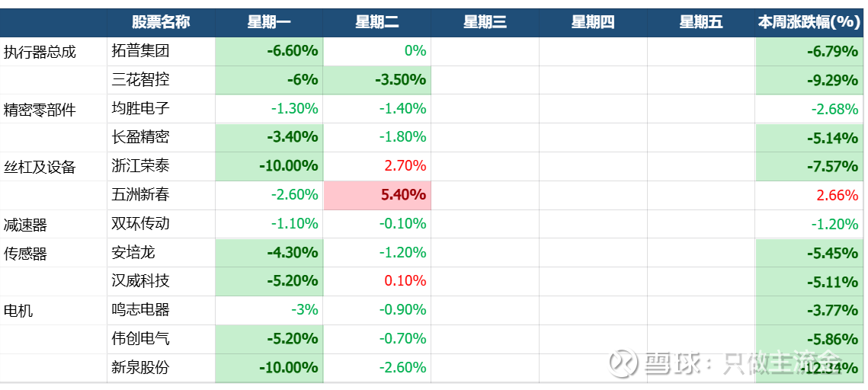Select 浙江荣泰's Monday -10.00% cell

click(269, 166)
